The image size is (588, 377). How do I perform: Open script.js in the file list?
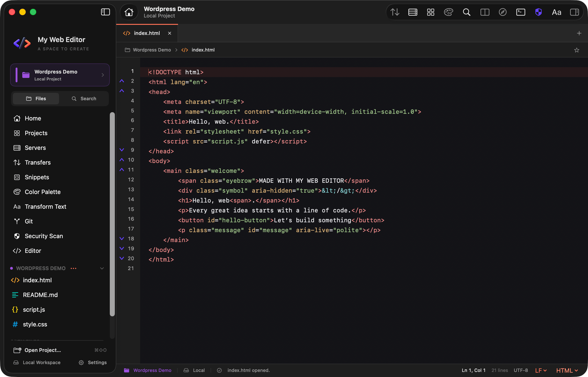(x=34, y=310)
